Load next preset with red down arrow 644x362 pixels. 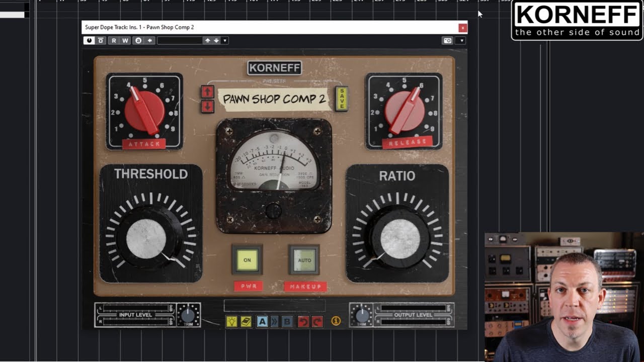pyautogui.click(x=208, y=106)
